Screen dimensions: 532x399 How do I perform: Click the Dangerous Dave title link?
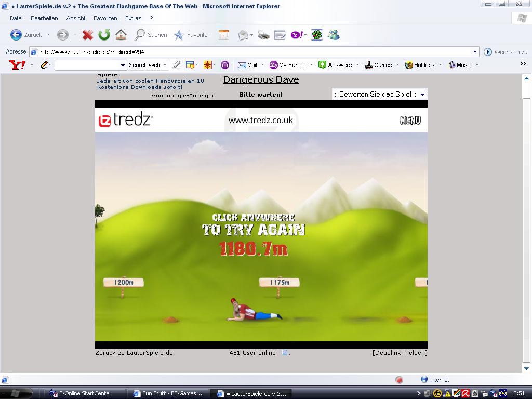click(x=261, y=79)
